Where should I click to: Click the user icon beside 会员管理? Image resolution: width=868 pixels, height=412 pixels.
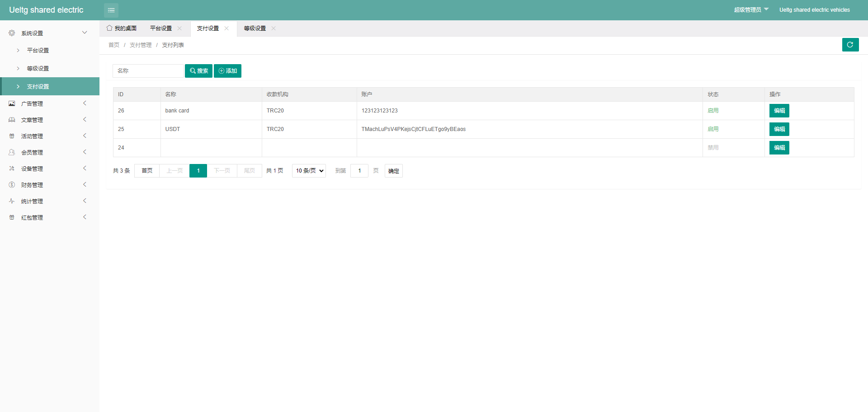coord(12,152)
